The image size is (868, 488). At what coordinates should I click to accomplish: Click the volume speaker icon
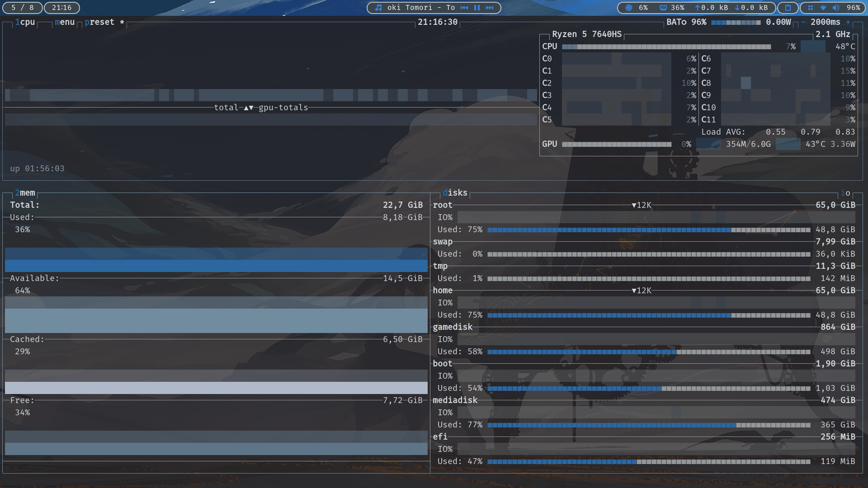[835, 8]
